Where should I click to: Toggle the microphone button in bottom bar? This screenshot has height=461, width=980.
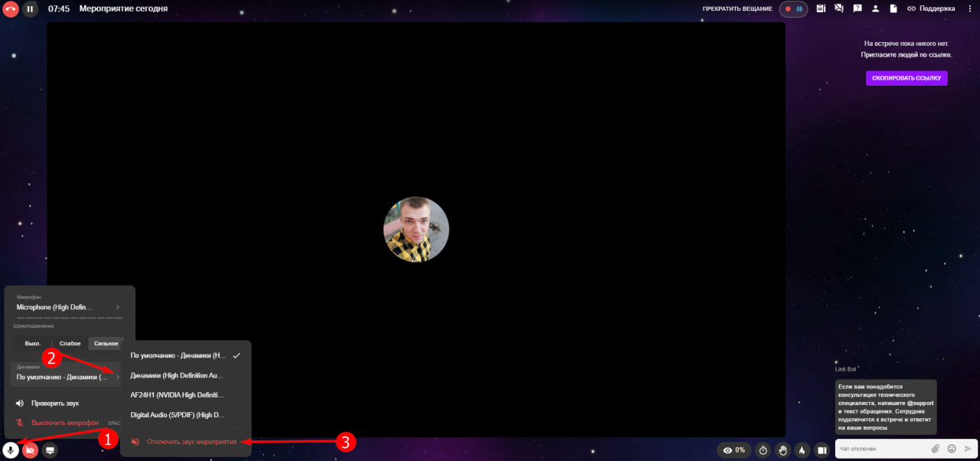tap(11, 450)
